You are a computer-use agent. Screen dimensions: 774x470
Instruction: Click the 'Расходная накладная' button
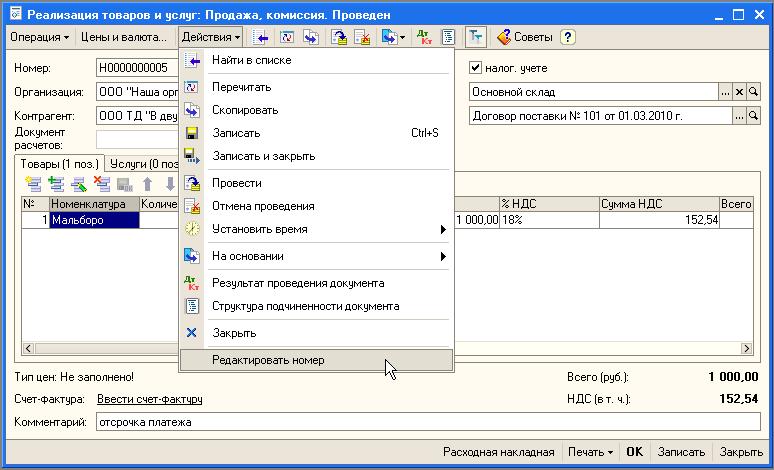click(499, 452)
